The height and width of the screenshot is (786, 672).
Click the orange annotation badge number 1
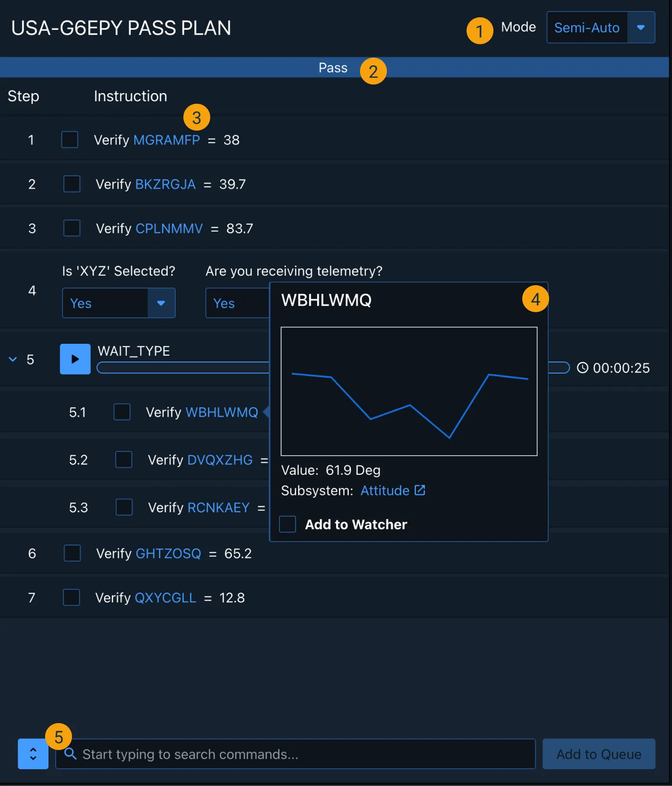coord(480,31)
